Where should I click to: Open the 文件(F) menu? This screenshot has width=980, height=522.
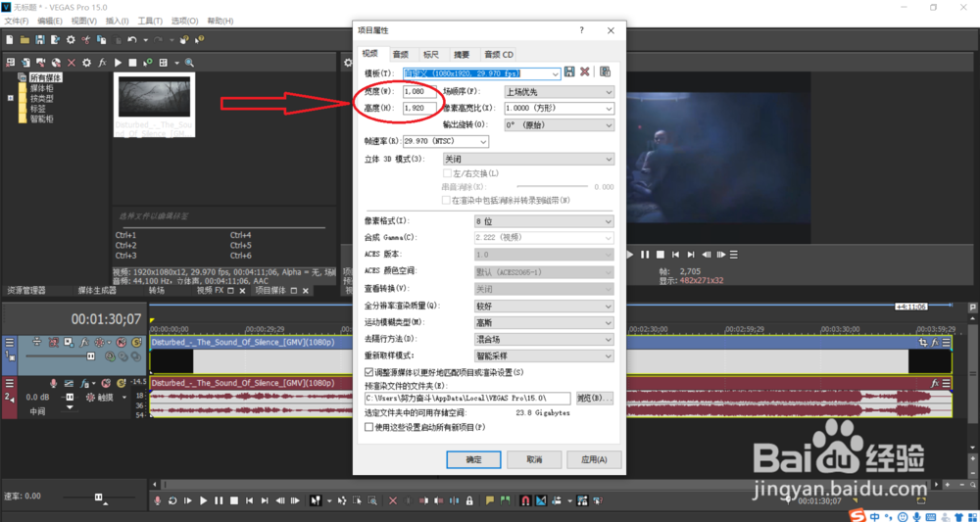coord(17,21)
